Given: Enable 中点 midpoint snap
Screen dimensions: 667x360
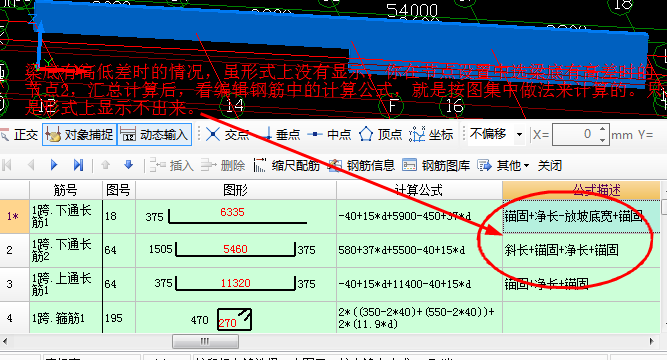Looking at the screenshot, I should (329, 135).
